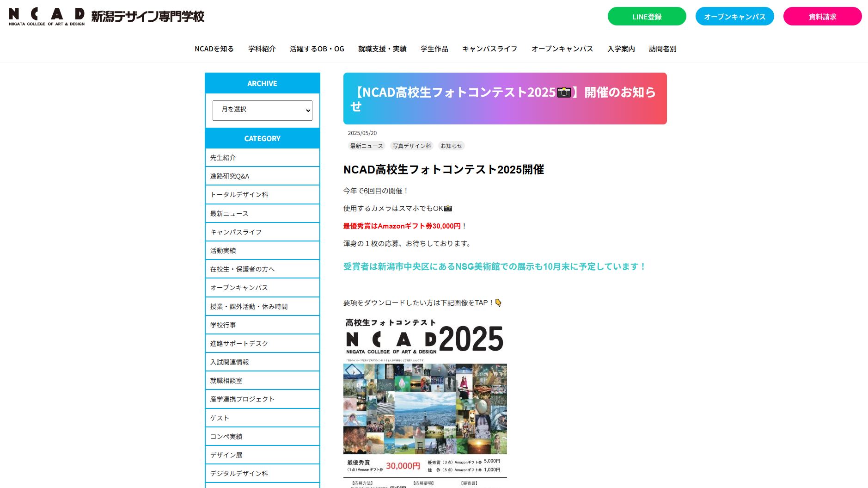Open デジタルデザイン科 category
The height and width of the screenshot is (488, 868).
pyautogui.click(x=262, y=474)
